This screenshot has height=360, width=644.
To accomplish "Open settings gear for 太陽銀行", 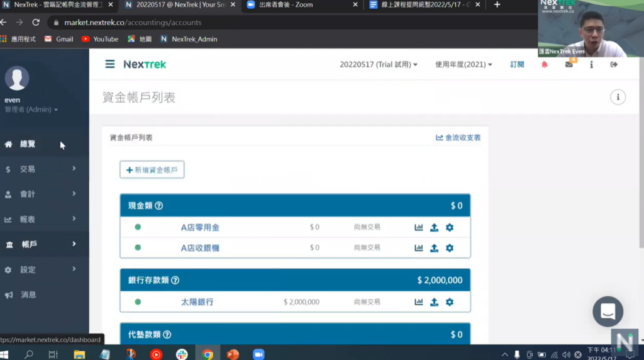I will pos(450,302).
